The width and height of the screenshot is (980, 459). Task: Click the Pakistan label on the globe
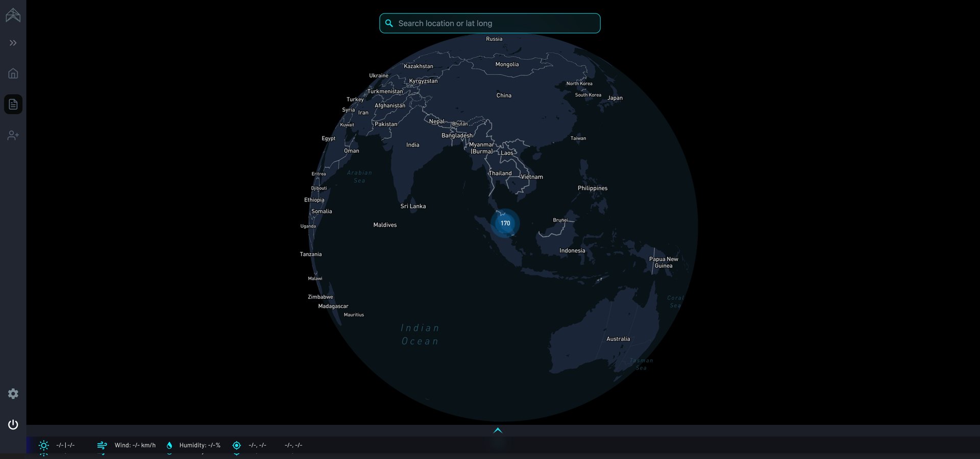386,124
